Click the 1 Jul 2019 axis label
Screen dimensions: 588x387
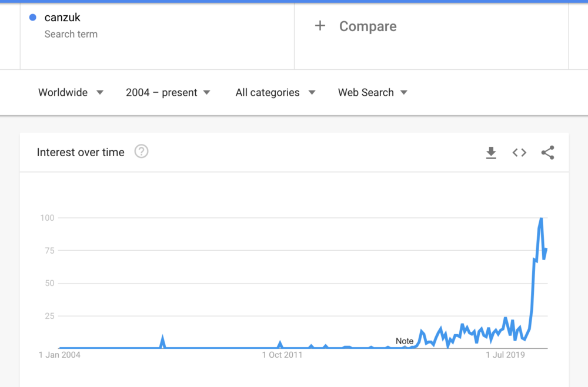pyautogui.click(x=505, y=355)
